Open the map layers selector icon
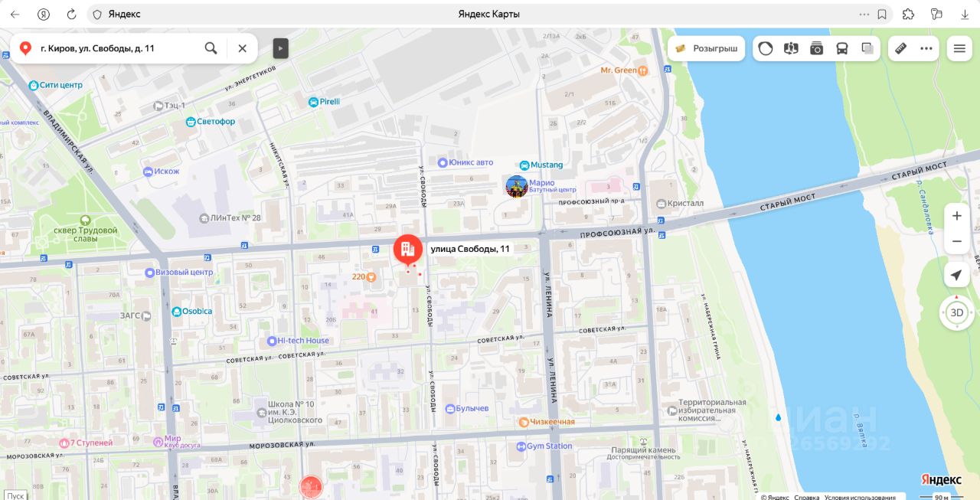Image resolution: width=980 pixels, height=500 pixels. [867, 48]
